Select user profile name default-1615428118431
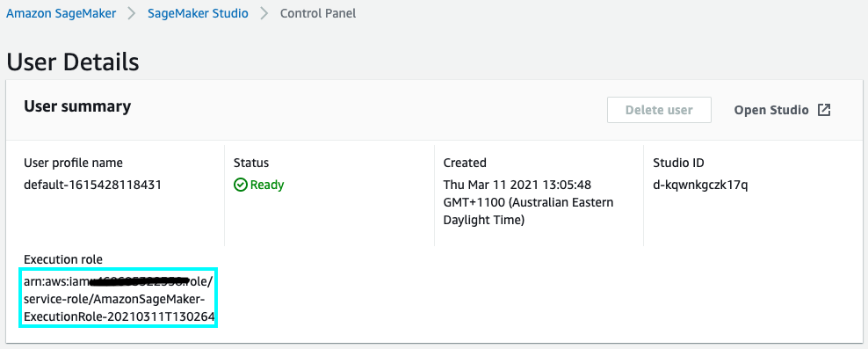The height and width of the screenshot is (349, 868). [x=92, y=185]
